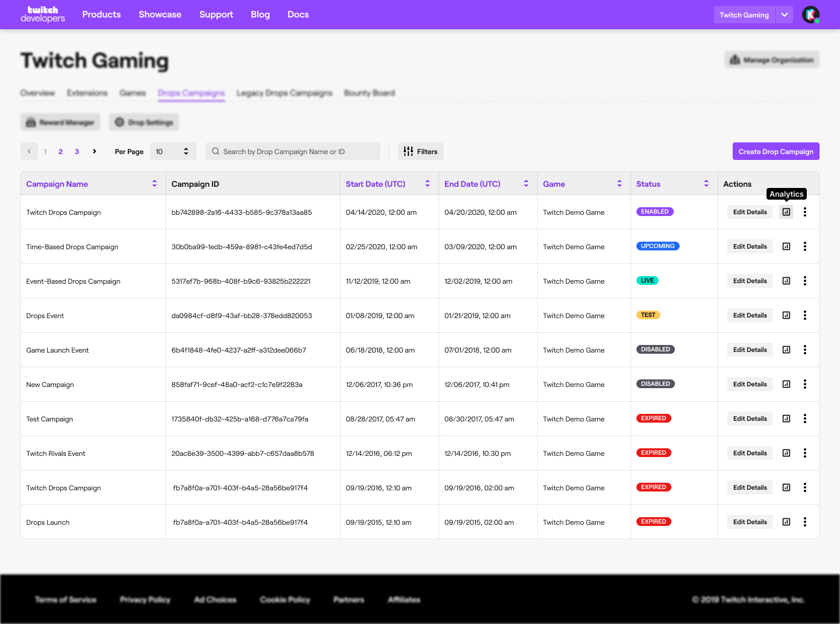Open Showcase in top navigation

160,15
